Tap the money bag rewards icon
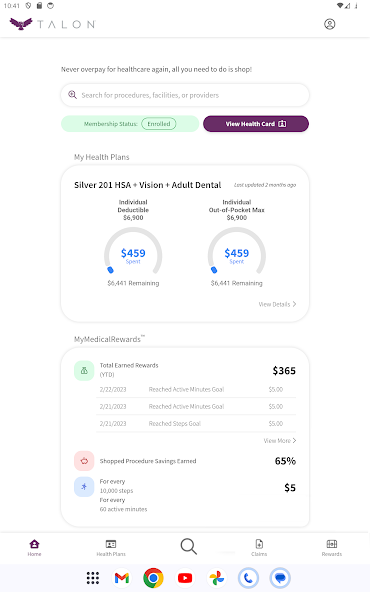This screenshot has width=370, height=592. coord(84,370)
